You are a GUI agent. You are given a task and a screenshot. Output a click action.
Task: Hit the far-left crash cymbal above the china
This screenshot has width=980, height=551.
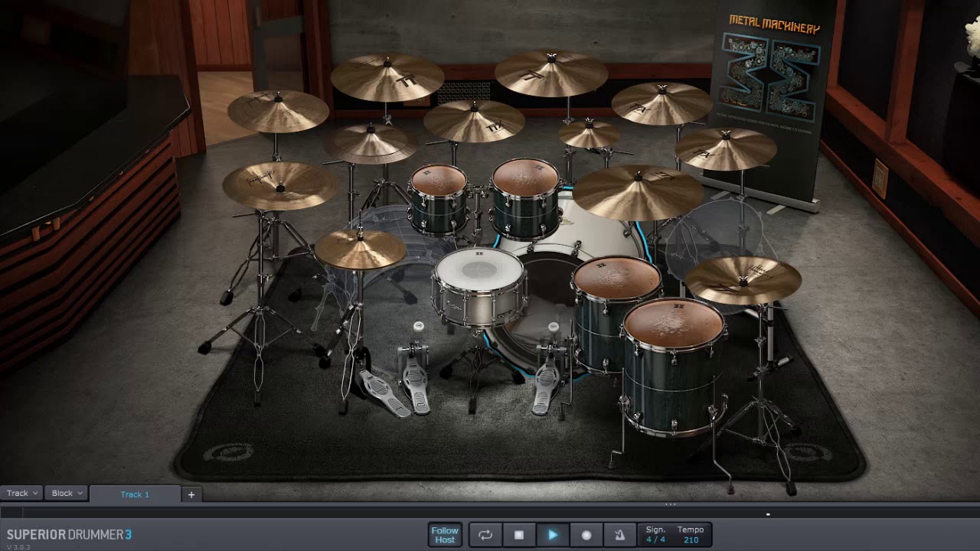tap(278, 111)
